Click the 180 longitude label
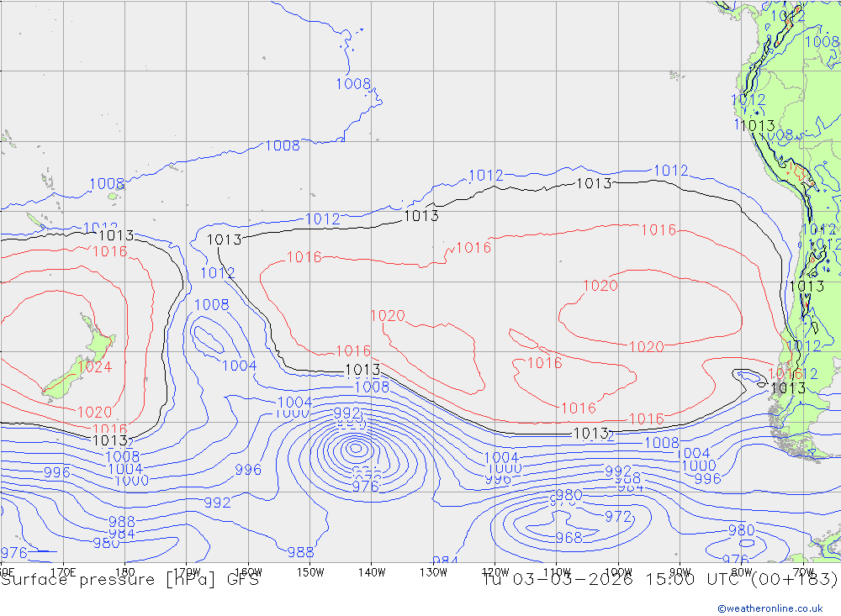The height and width of the screenshot is (616, 841). (x=124, y=572)
